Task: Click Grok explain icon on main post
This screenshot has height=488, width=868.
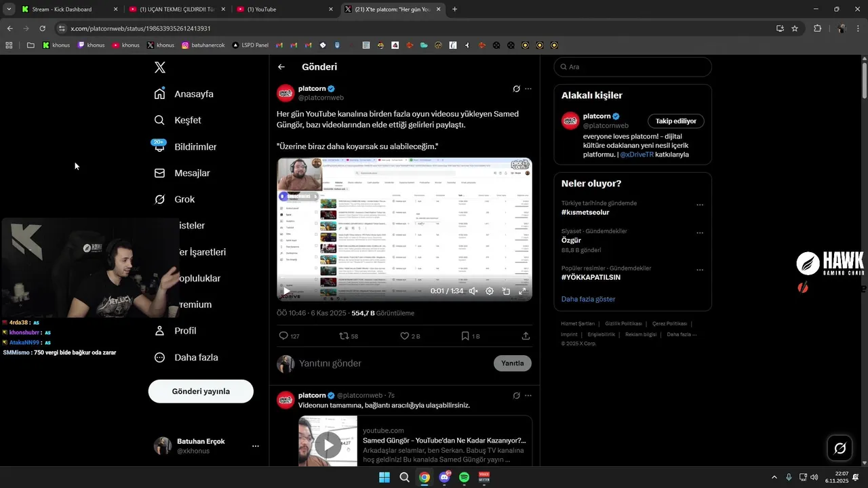Action: 516,89
